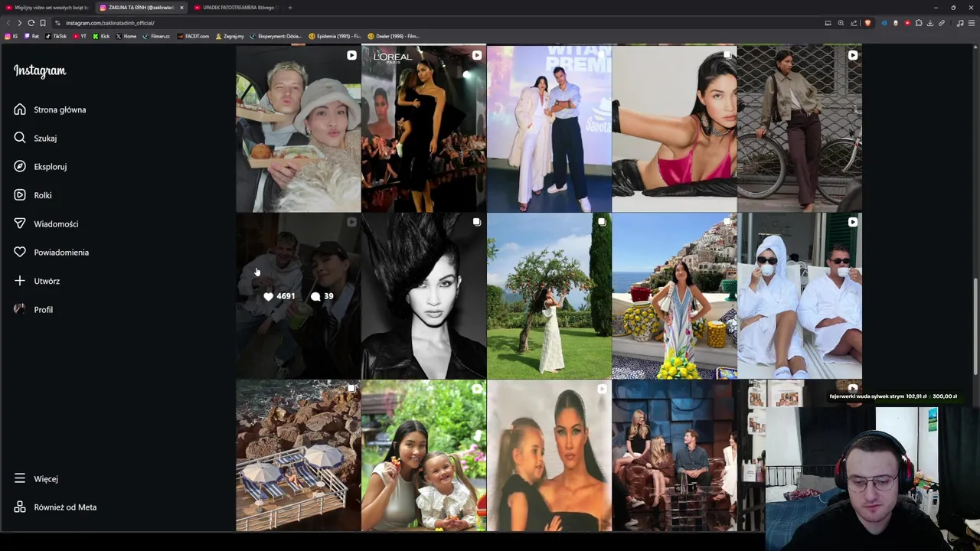This screenshot has height=551, width=980.
Task: Open the black-and-white portrait post
Action: pyautogui.click(x=423, y=295)
